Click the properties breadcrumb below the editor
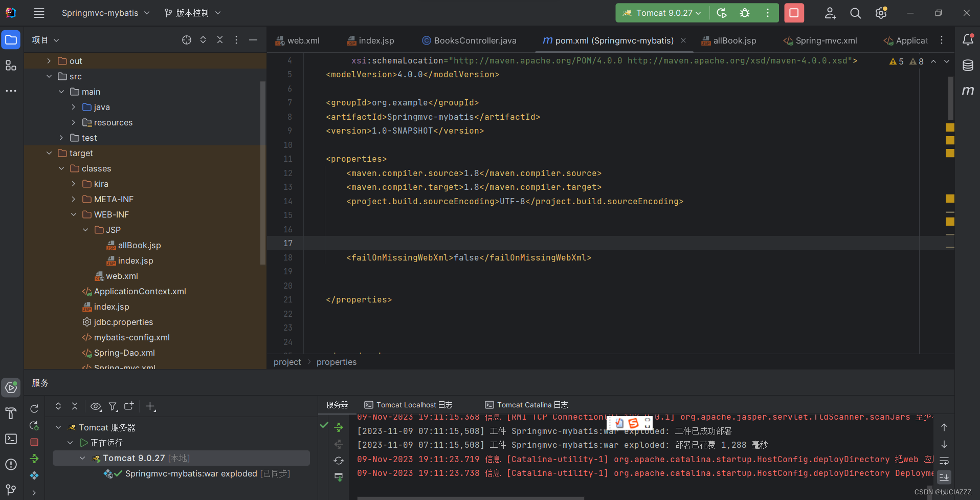Viewport: 980px width, 500px height. tap(336, 362)
